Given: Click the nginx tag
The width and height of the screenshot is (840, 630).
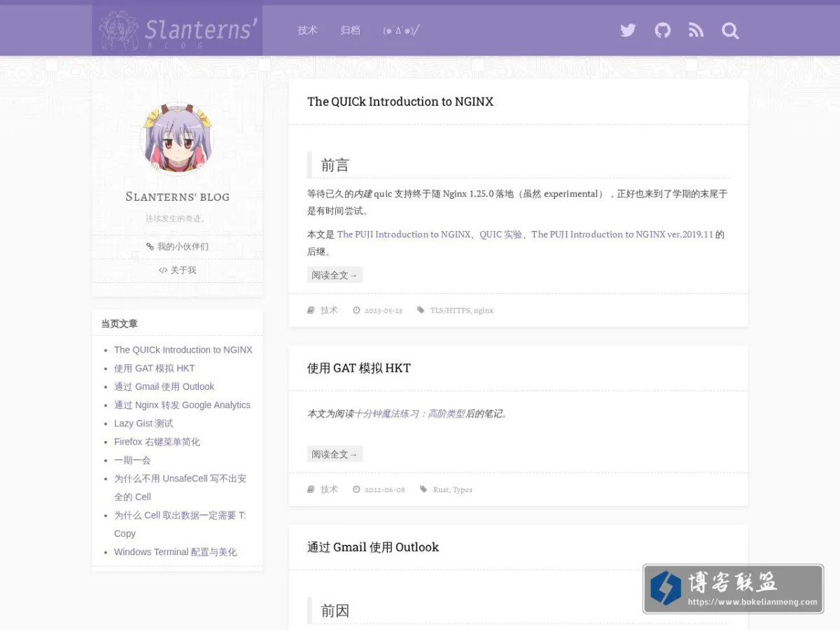Looking at the screenshot, I should 484,310.
